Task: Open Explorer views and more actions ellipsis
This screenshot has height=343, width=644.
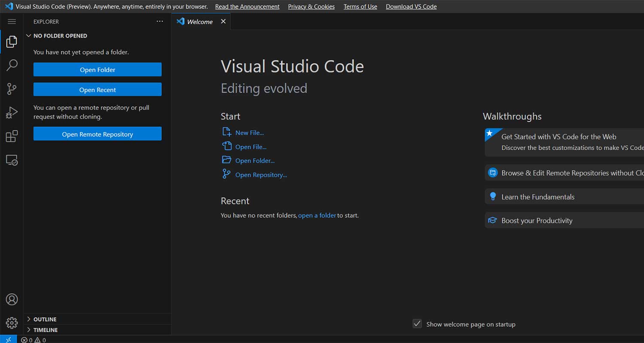Action: click(160, 21)
